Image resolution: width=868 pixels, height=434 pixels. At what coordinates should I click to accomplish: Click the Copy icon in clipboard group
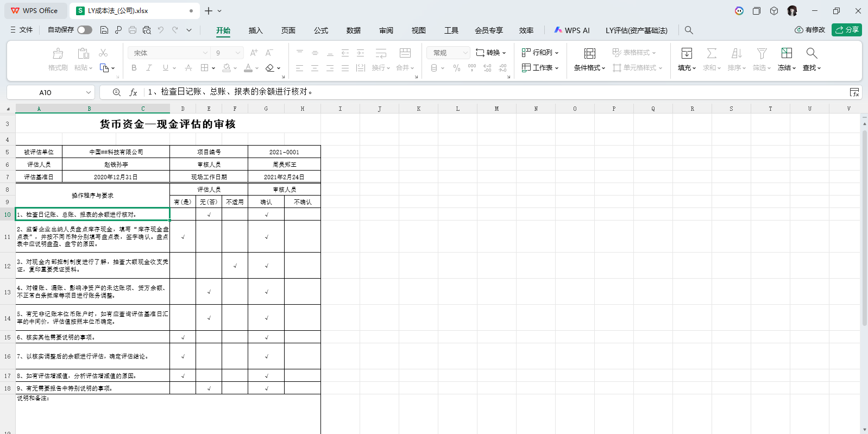[105, 68]
